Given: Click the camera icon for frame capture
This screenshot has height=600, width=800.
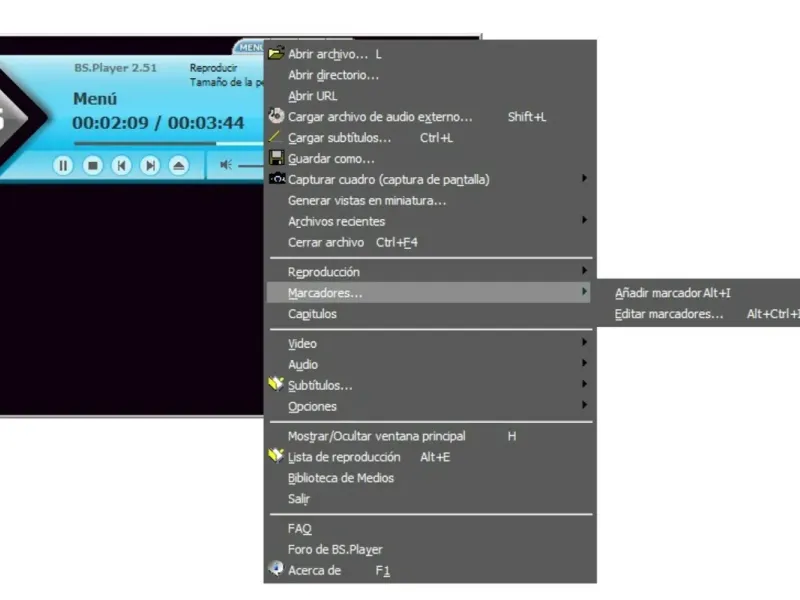Looking at the screenshot, I should 277,179.
